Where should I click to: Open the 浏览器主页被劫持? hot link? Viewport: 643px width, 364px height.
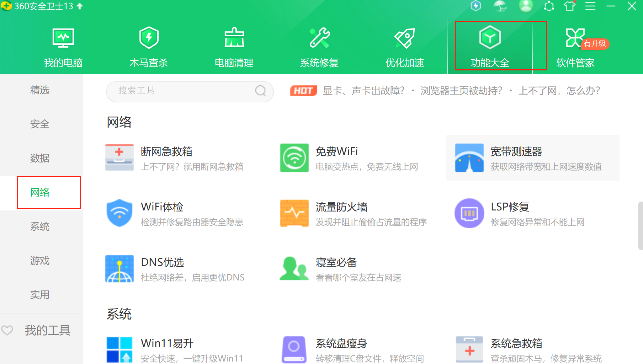(461, 91)
